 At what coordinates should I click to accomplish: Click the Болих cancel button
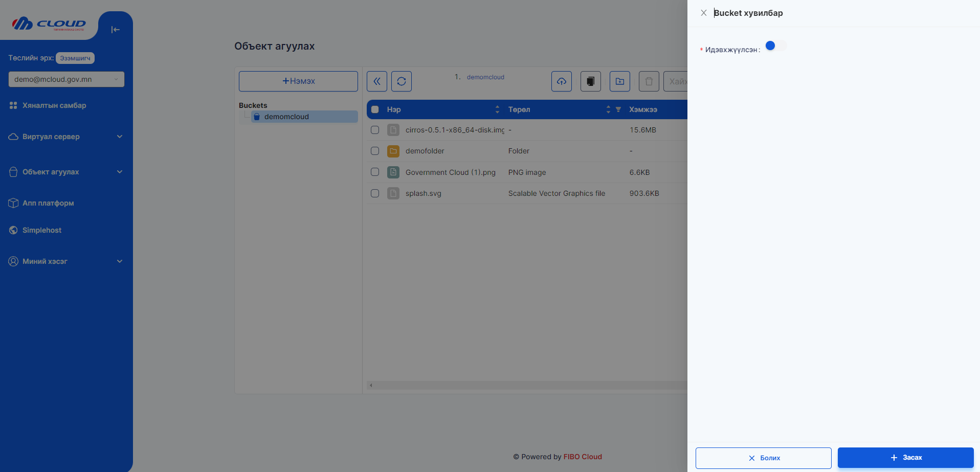click(x=763, y=458)
